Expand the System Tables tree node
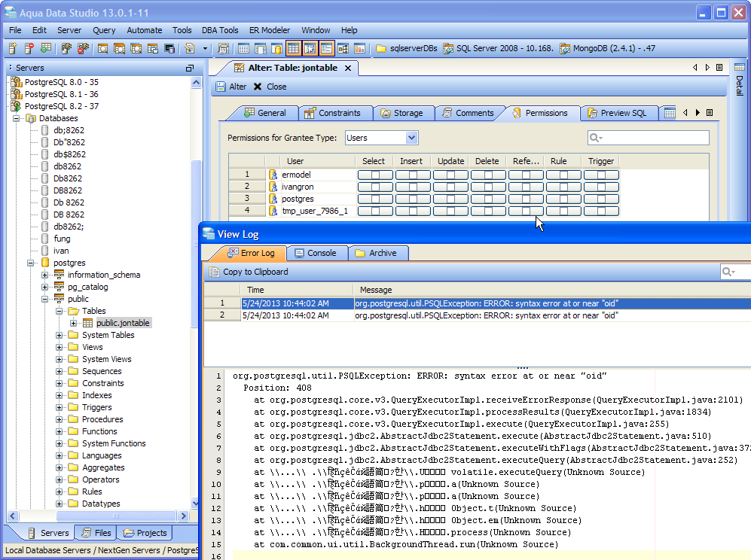 click(x=60, y=335)
